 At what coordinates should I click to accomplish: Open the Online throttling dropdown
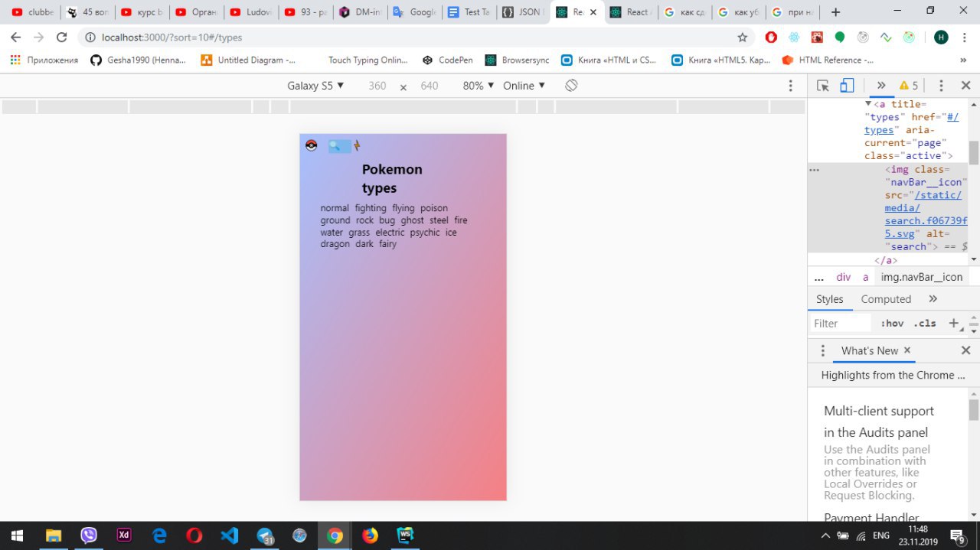[x=524, y=86]
